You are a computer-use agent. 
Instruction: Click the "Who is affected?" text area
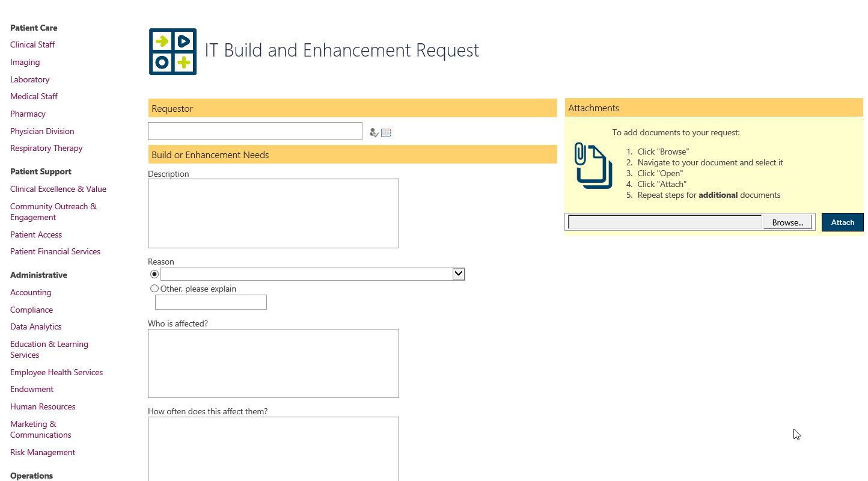[x=274, y=363]
